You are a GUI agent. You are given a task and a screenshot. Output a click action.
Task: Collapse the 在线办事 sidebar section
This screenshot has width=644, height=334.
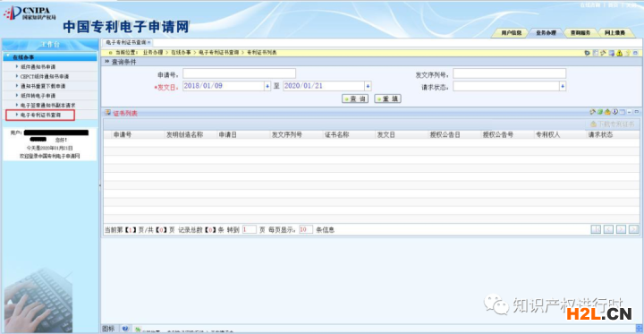[x=50, y=57]
